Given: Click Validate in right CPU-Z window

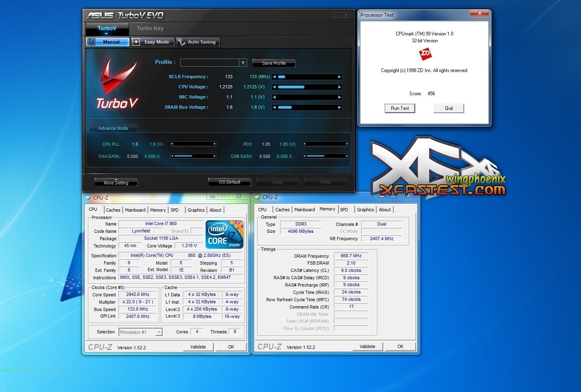Looking at the screenshot, I should tap(367, 346).
